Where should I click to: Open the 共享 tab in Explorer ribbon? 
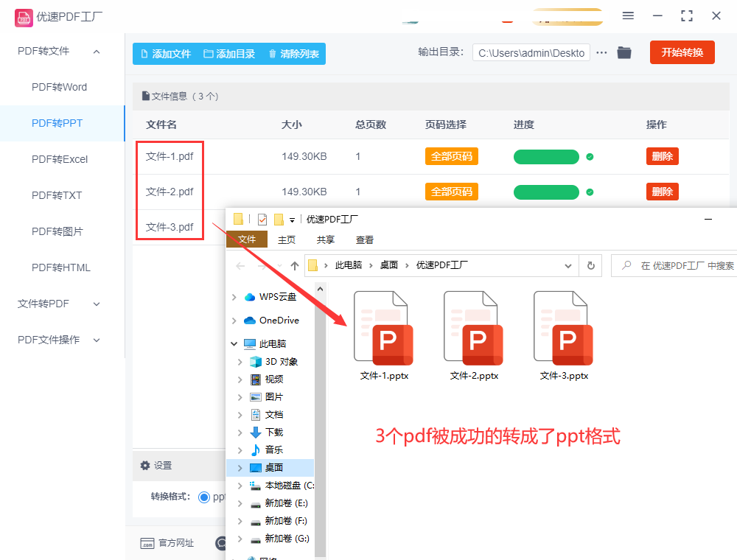pyautogui.click(x=325, y=240)
